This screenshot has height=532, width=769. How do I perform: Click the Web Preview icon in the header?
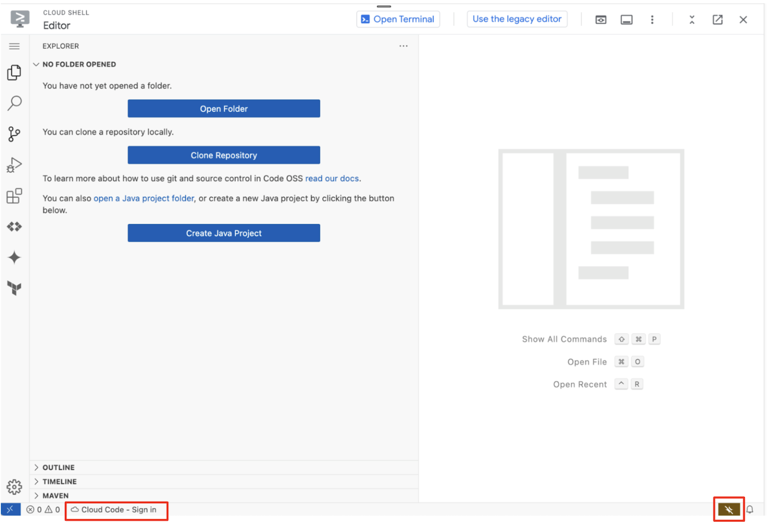600,20
